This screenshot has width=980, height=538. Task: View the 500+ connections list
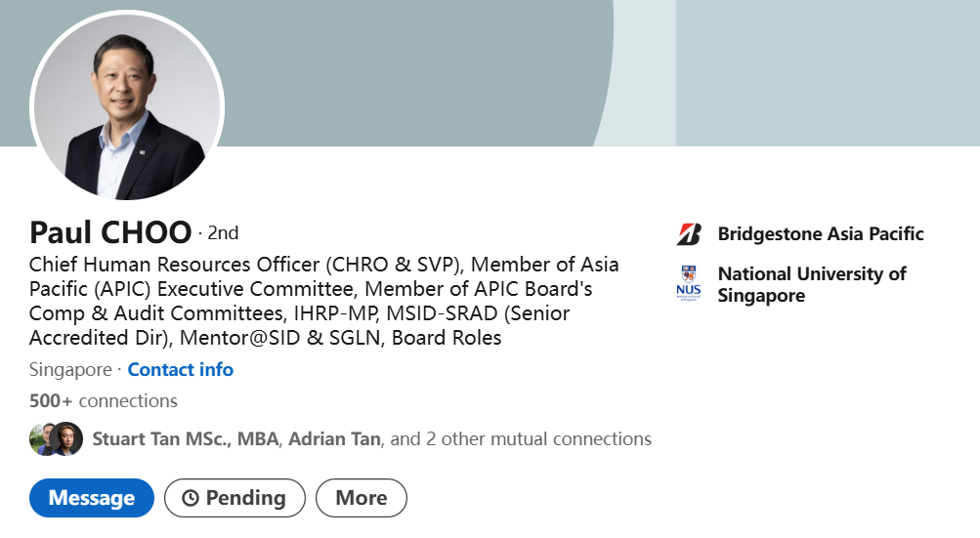point(104,401)
